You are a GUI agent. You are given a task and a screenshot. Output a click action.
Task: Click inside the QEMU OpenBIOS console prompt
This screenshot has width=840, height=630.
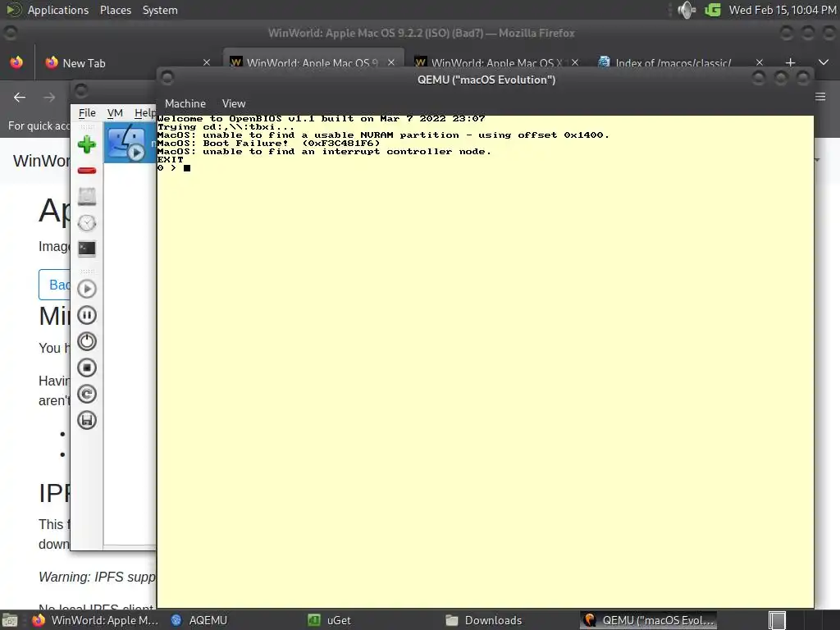point(187,168)
